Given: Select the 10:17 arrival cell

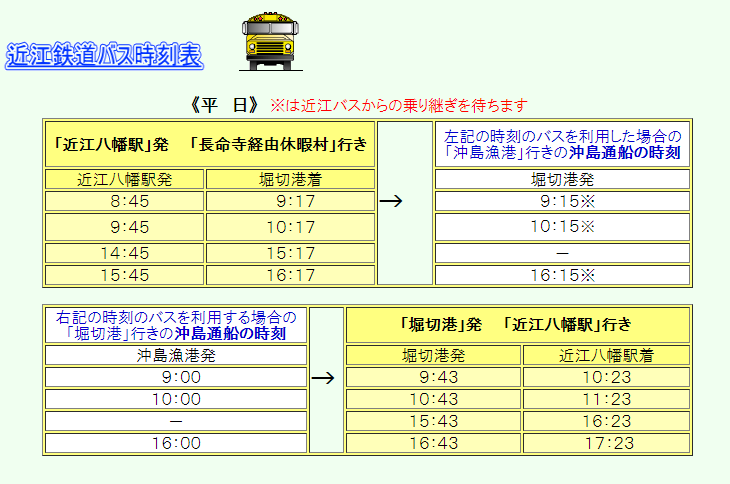Looking at the screenshot, I should 291,227.
